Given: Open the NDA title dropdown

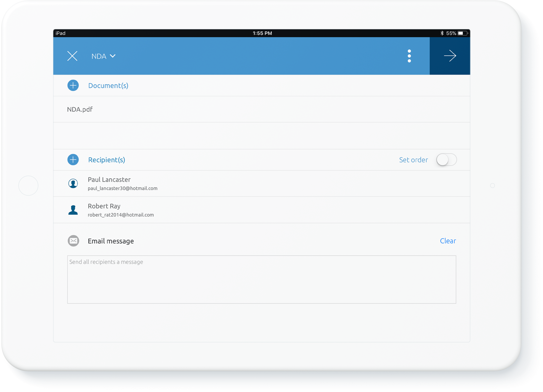Looking at the screenshot, I should tap(103, 56).
